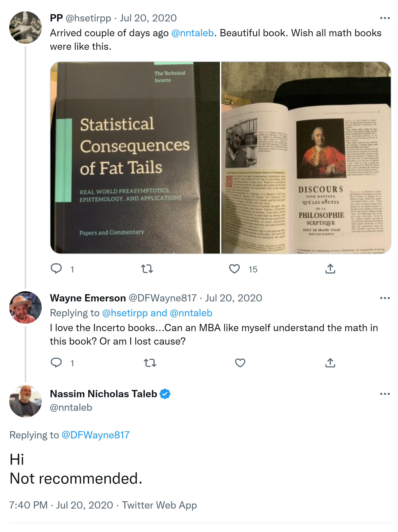Open the open-book pages photo
This screenshot has height=532, width=398.
click(x=306, y=158)
